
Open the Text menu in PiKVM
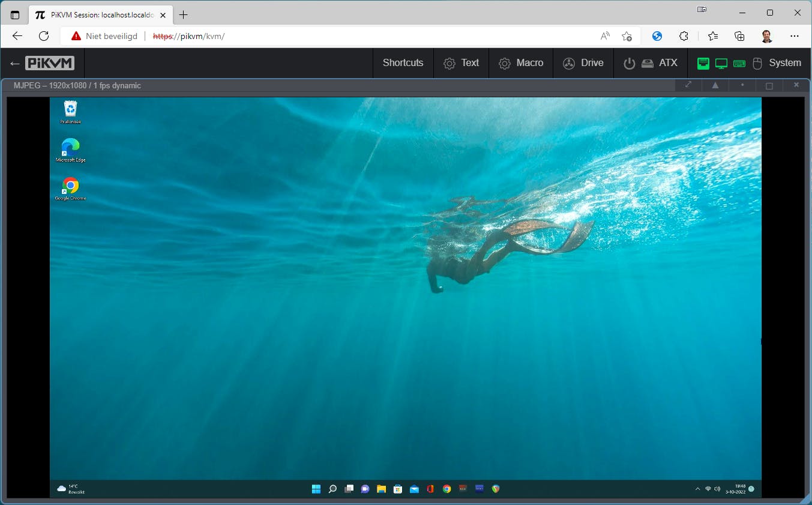pos(461,63)
